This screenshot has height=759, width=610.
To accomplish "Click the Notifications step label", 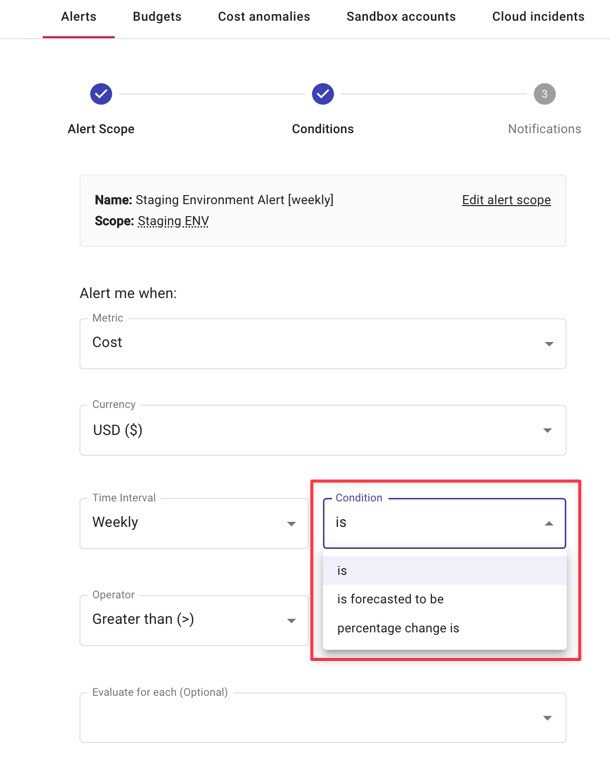I will [544, 129].
